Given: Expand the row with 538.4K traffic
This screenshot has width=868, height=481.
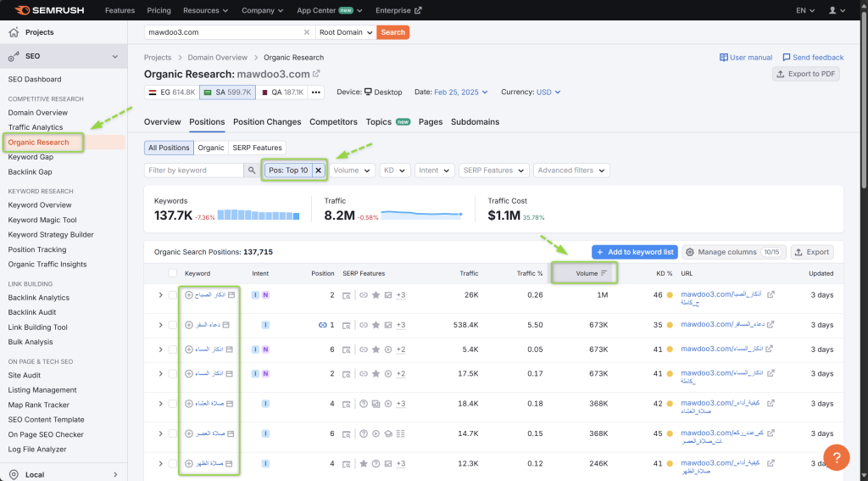Looking at the screenshot, I should [160, 325].
